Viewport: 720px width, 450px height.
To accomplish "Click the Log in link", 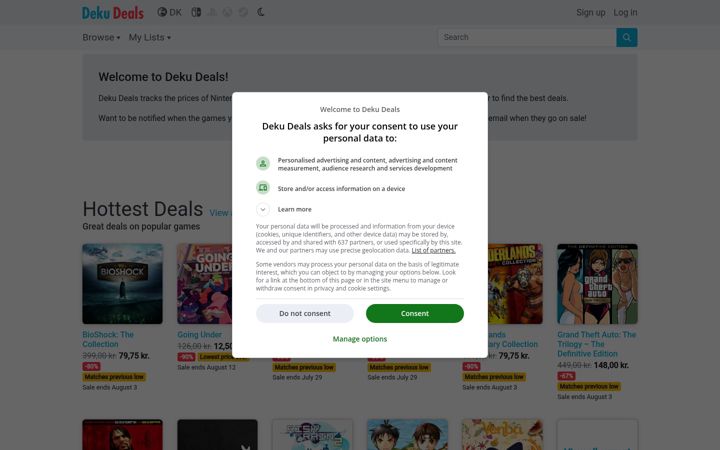I will point(625,12).
